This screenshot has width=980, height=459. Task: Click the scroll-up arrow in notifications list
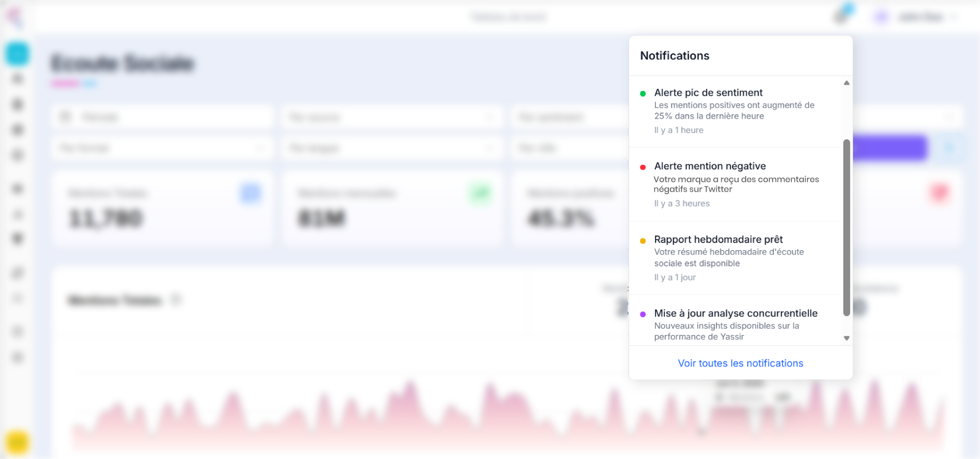click(x=846, y=83)
